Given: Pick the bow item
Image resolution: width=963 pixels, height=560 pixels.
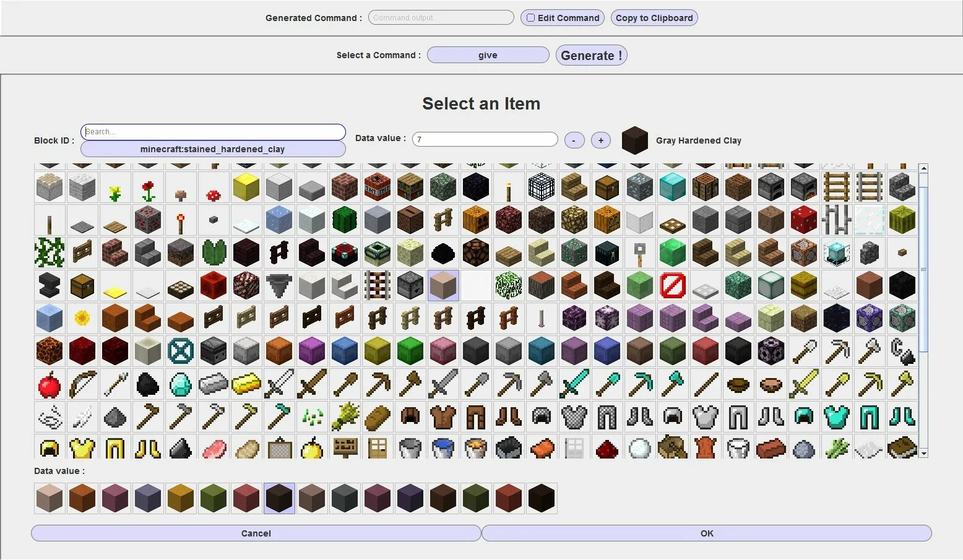Looking at the screenshot, I should [x=82, y=384].
